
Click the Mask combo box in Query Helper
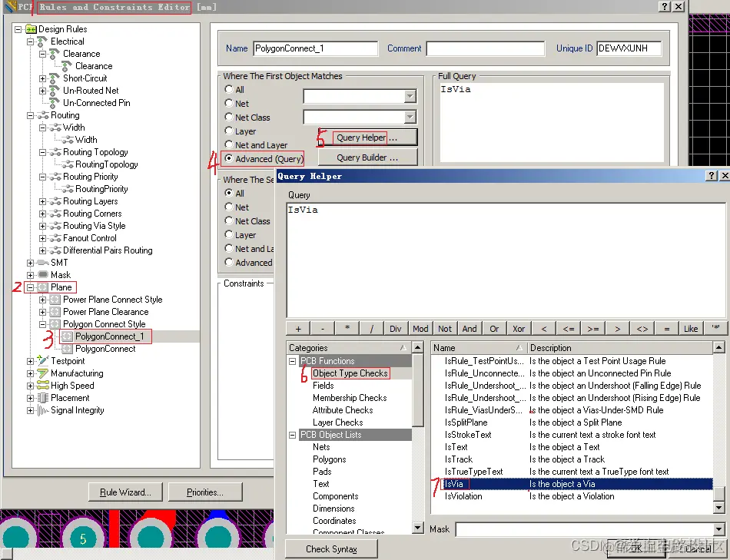589,529
